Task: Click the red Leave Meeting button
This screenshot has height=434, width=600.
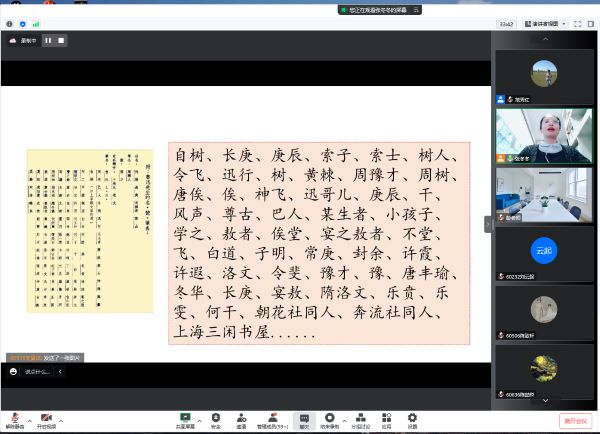Action: (575, 421)
